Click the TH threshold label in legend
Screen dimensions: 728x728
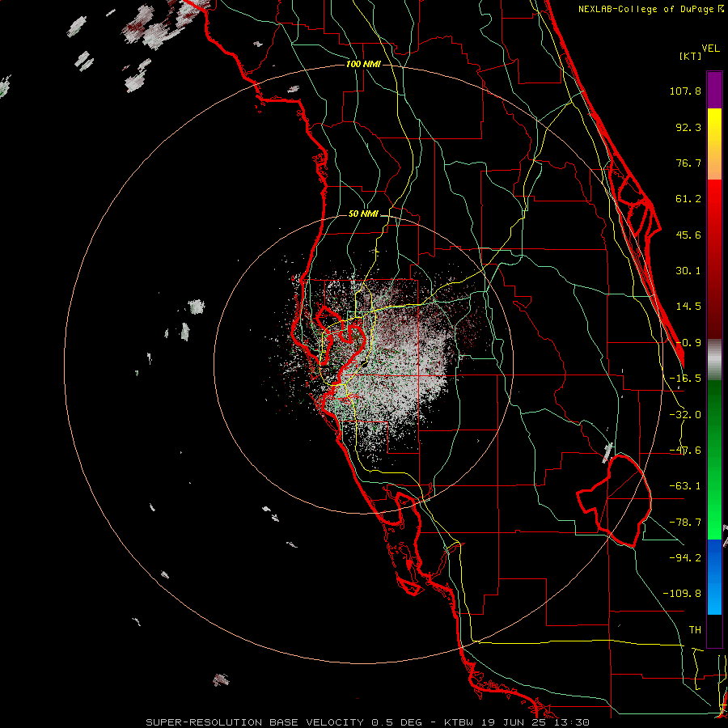(695, 630)
